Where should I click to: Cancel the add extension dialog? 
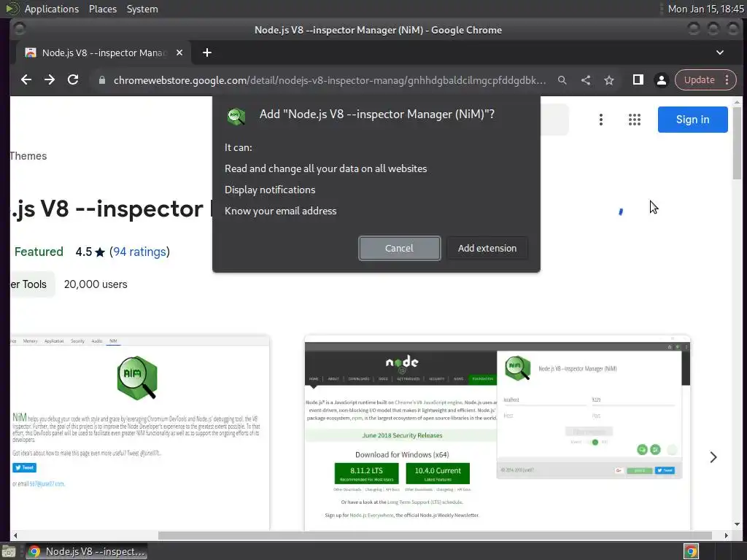click(x=399, y=248)
